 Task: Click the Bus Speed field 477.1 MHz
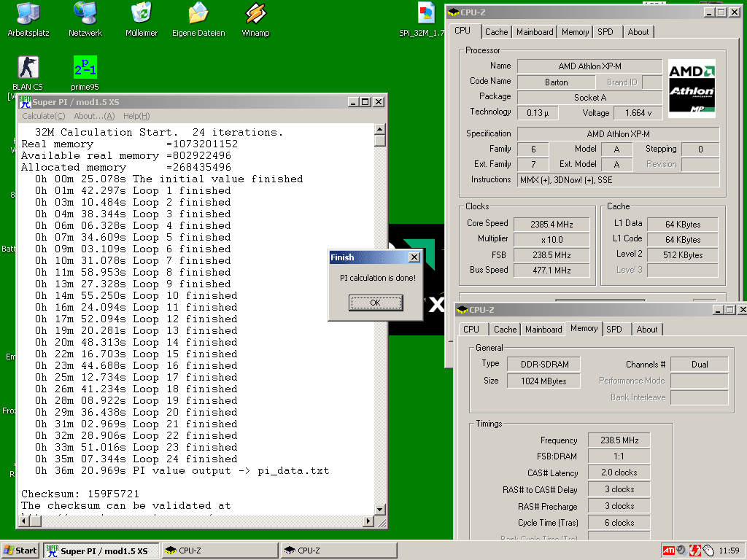551,270
